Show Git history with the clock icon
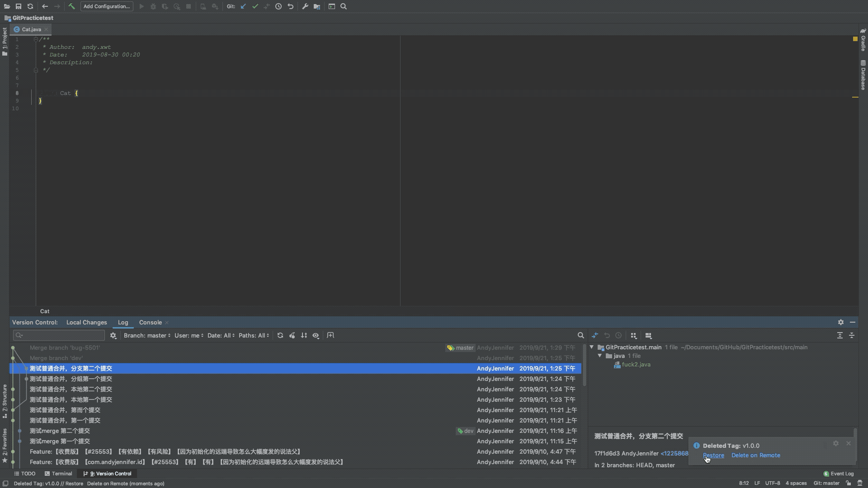This screenshot has width=868, height=488. pos(278,6)
